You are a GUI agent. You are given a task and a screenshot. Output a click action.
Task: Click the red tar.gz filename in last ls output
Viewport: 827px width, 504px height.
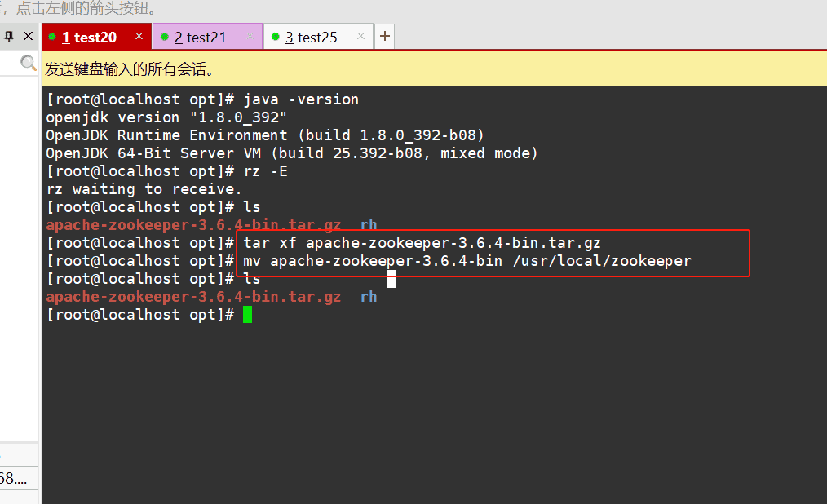193,297
